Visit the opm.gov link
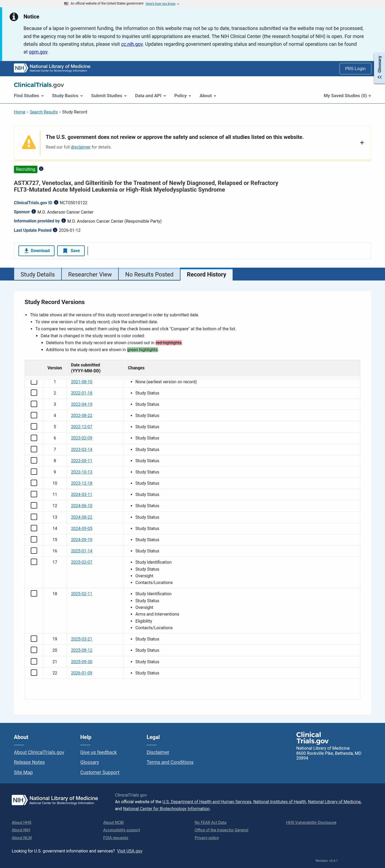This screenshot has width=385, height=868. pyautogui.click(x=38, y=52)
